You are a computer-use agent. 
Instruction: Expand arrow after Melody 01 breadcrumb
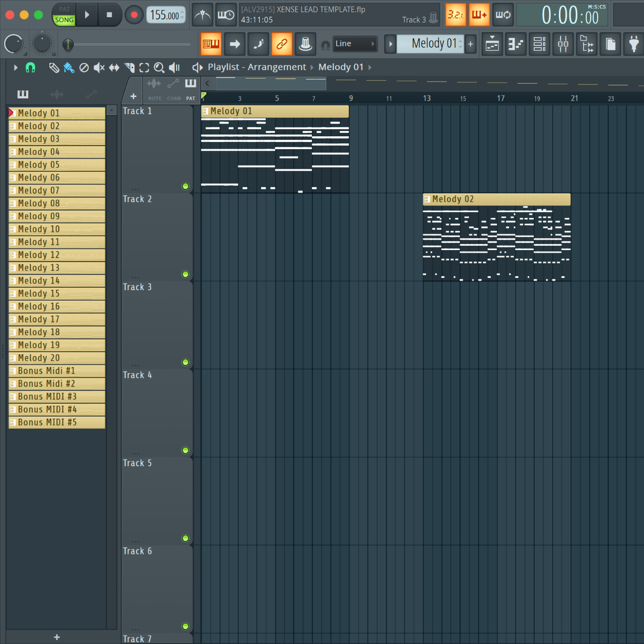(370, 67)
